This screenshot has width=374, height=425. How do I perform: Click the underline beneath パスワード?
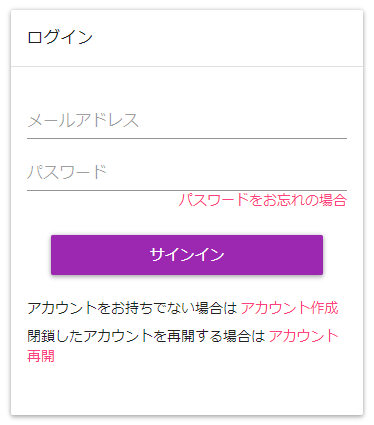187,190
